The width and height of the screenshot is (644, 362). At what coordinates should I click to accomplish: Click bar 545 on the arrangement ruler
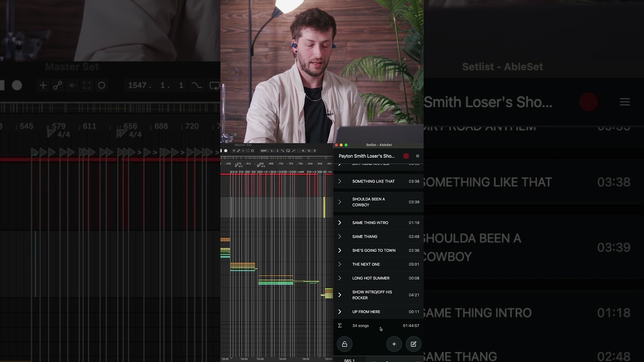pyautogui.click(x=228, y=163)
